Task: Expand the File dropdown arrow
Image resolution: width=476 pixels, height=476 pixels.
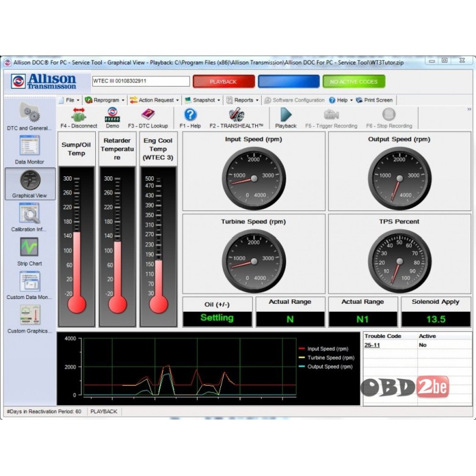Action: [x=78, y=101]
